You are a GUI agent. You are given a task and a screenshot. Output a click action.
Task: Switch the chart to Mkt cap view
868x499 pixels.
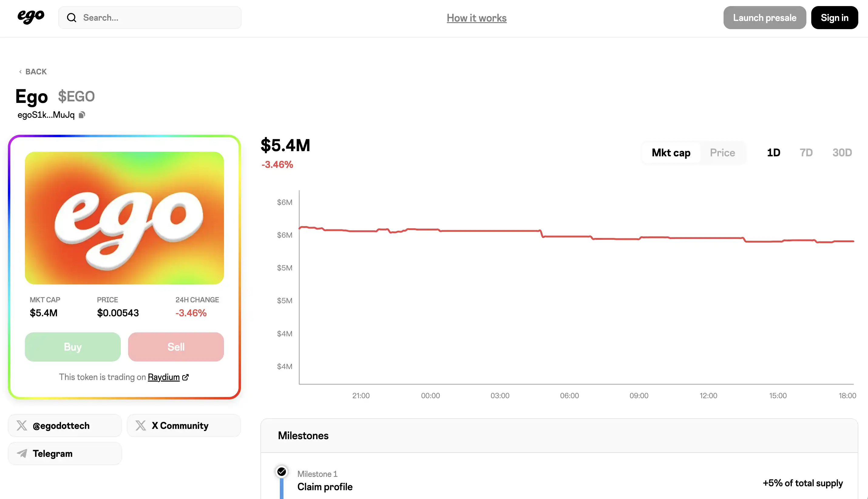[x=671, y=153]
